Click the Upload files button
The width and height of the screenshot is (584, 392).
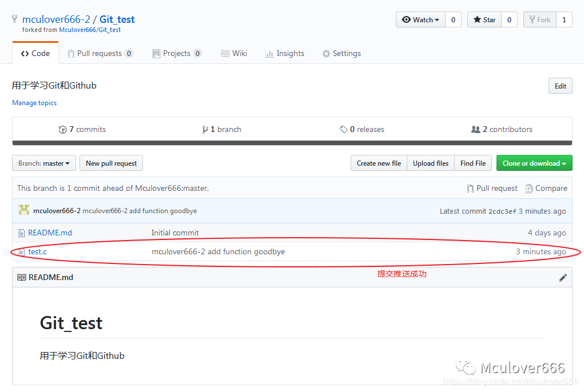[431, 163]
